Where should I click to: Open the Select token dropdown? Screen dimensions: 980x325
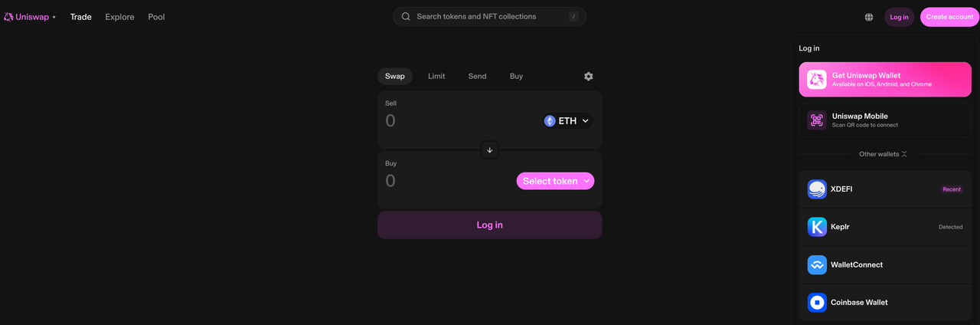pos(555,181)
